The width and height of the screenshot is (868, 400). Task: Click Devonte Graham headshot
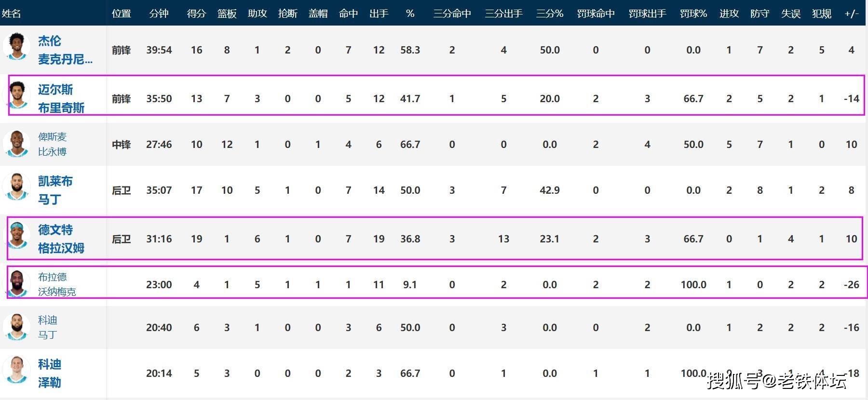pos(18,236)
